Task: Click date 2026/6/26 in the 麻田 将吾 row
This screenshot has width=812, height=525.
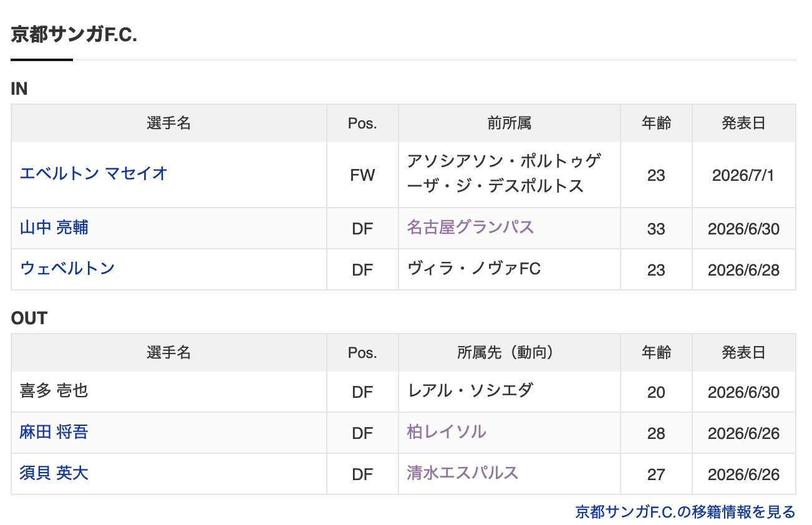Action: pos(743,433)
